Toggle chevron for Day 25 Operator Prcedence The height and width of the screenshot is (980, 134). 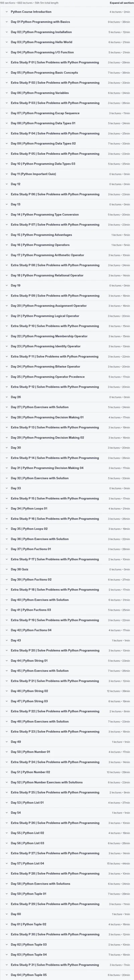point(6,377)
